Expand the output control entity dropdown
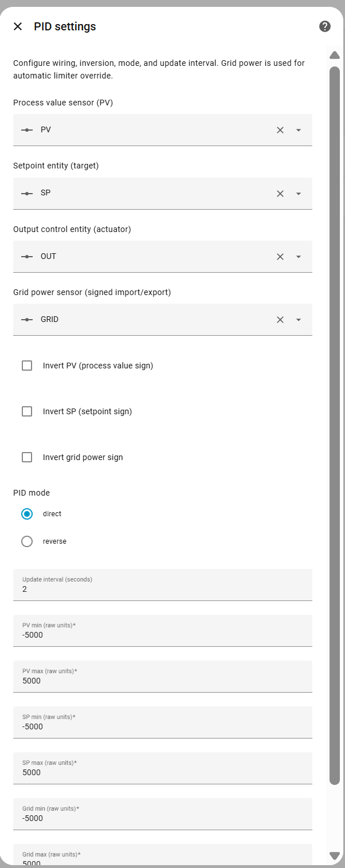The width and height of the screenshot is (345, 868). [299, 257]
